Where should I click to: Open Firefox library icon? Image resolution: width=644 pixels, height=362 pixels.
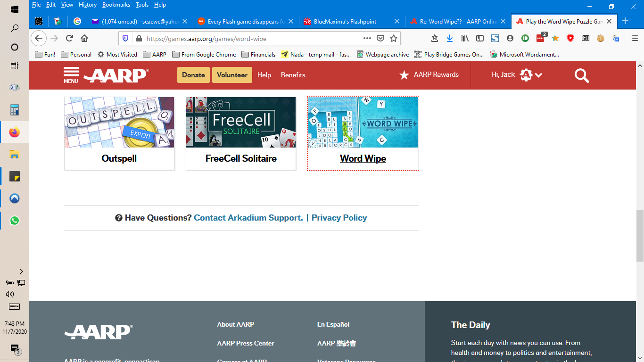tap(465, 38)
